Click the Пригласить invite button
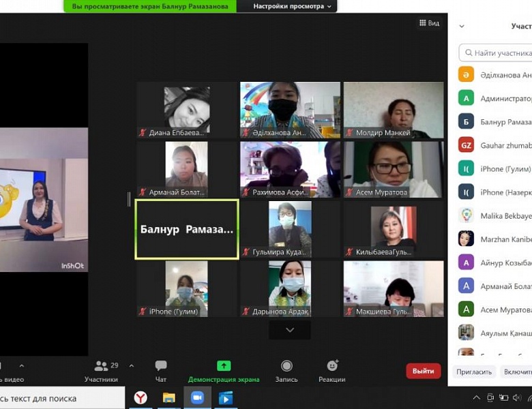Screen dimensions: 532x409 (x=473, y=372)
